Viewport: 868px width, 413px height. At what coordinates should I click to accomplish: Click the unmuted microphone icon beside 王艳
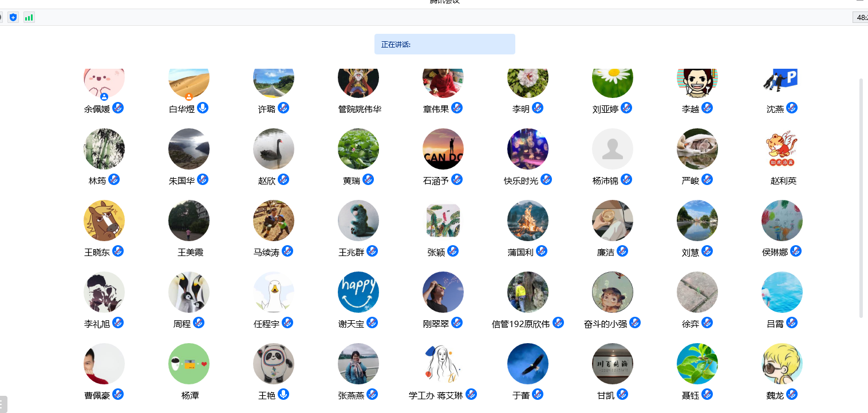[x=283, y=394]
